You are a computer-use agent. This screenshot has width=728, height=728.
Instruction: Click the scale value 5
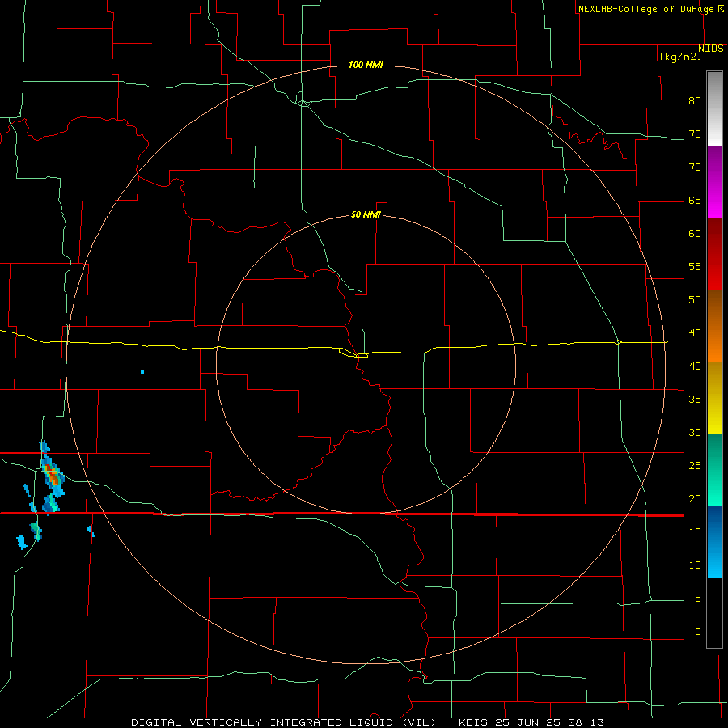pyautogui.click(x=698, y=599)
